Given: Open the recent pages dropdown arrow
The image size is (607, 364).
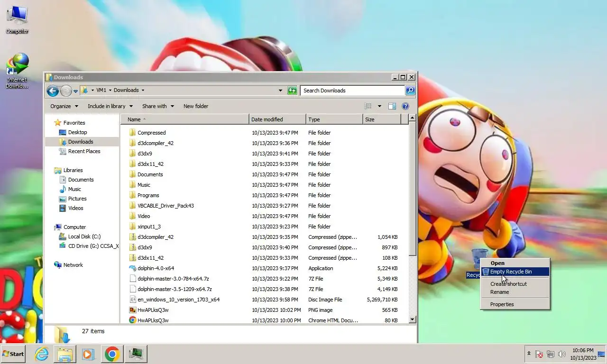Looking at the screenshot, I should click(75, 91).
